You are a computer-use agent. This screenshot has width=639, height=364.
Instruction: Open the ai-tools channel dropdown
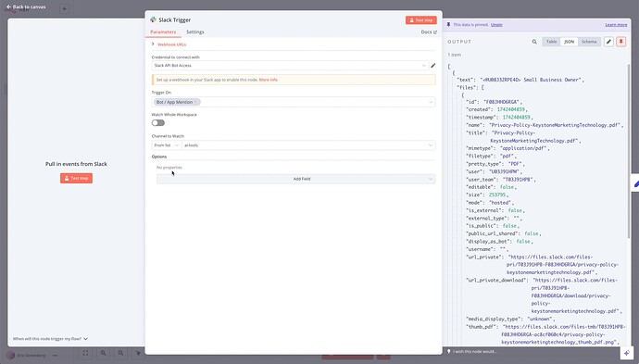tap(308, 145)
